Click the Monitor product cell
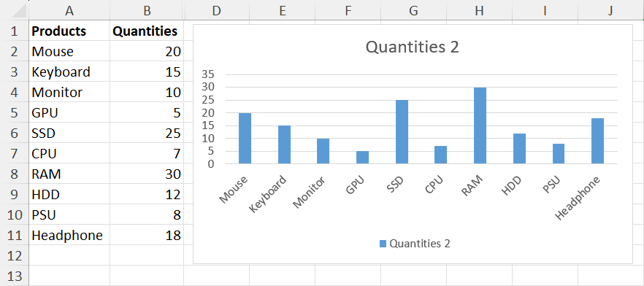644x286 pixels. click(69, 93)
